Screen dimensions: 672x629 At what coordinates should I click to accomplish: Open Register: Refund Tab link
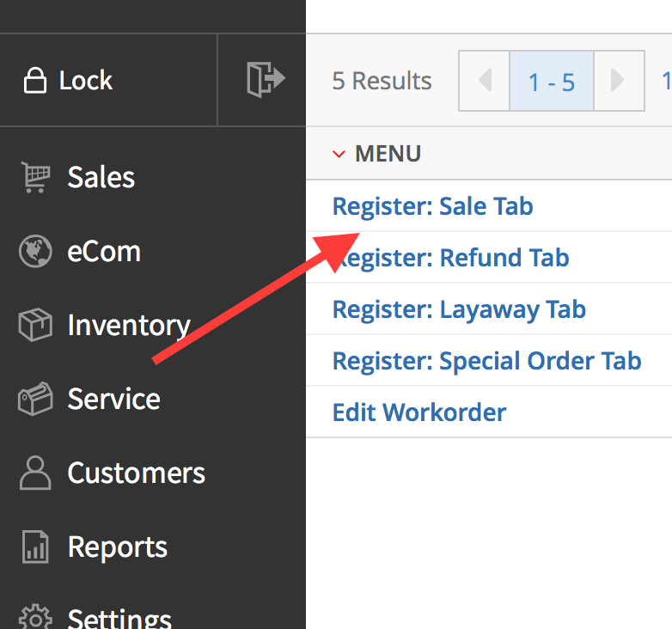[451, 258]
